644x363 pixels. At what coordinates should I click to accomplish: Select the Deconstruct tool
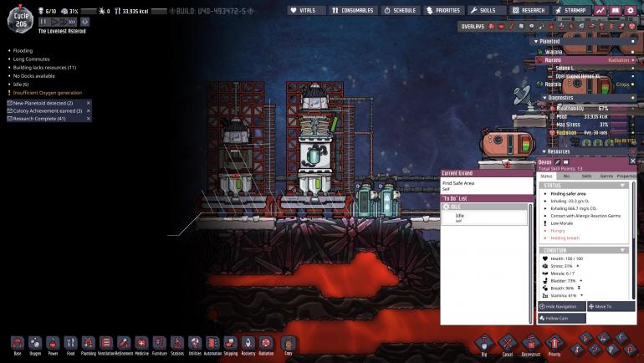tap(531, 343)
